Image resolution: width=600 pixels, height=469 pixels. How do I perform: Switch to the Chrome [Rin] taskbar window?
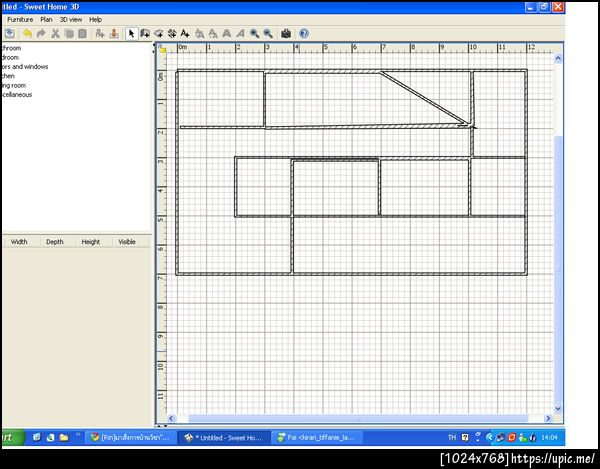(130, 438)
